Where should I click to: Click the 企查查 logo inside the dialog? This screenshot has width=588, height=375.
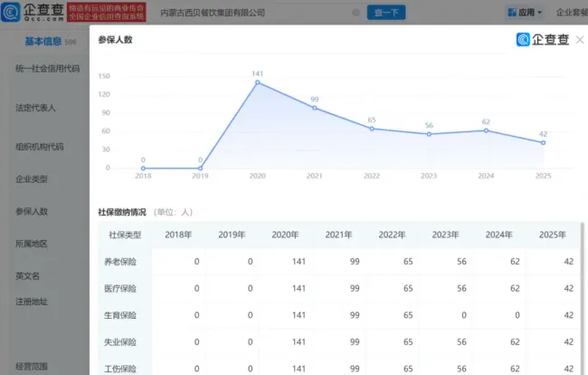[x=543, y=40]
